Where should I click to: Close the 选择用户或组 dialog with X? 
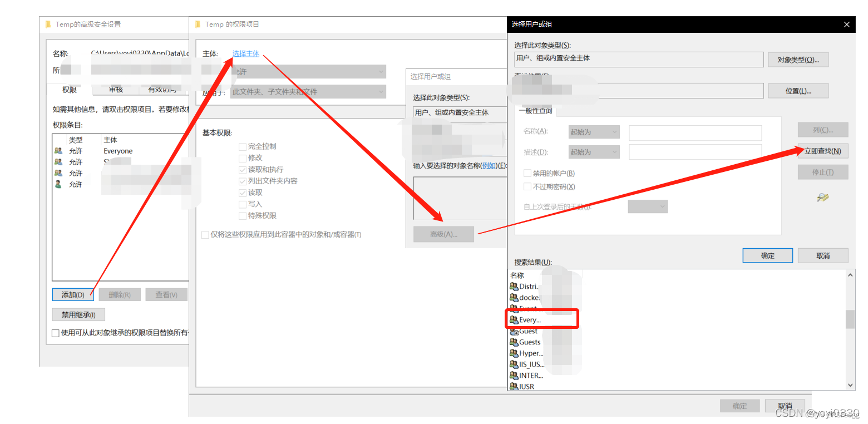pos(847,24)
